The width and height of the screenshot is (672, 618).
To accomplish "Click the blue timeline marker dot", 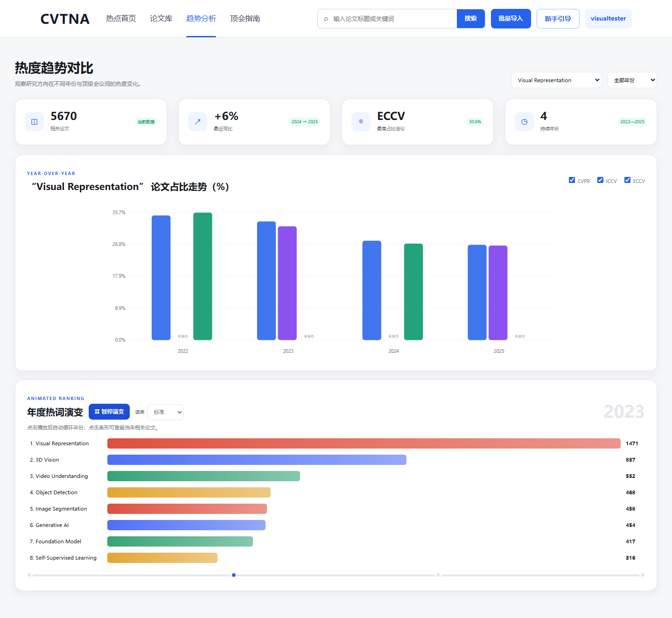I will click(x=234, y=575).
